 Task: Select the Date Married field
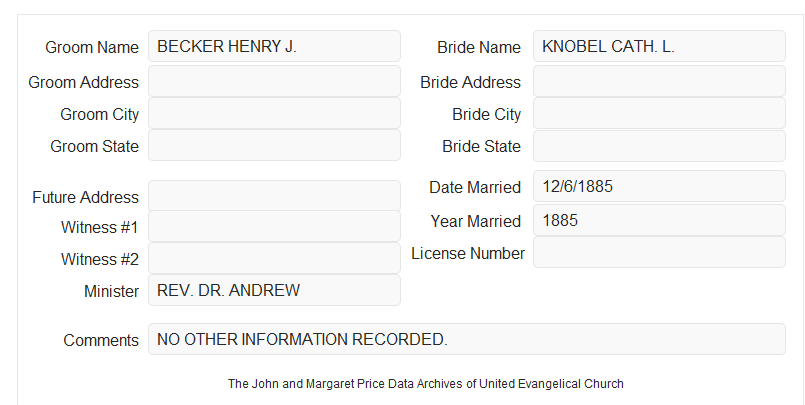[659, 186]
